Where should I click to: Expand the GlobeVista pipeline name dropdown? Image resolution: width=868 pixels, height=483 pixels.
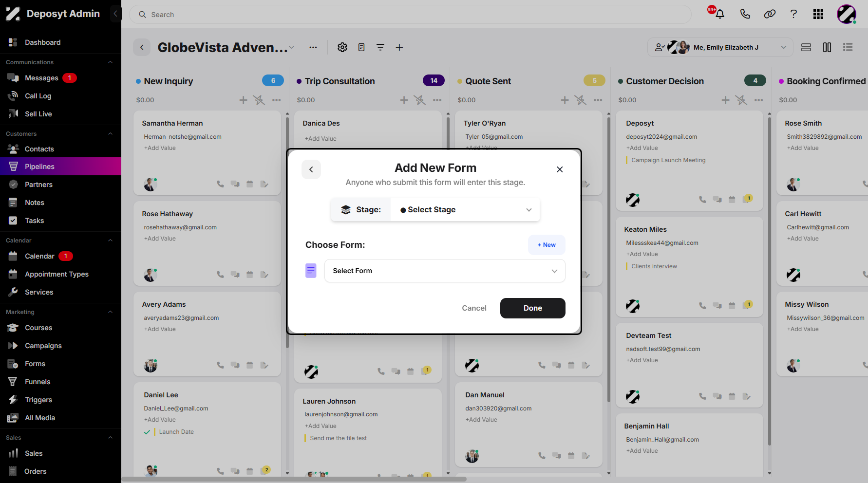(x=291, y=47)
